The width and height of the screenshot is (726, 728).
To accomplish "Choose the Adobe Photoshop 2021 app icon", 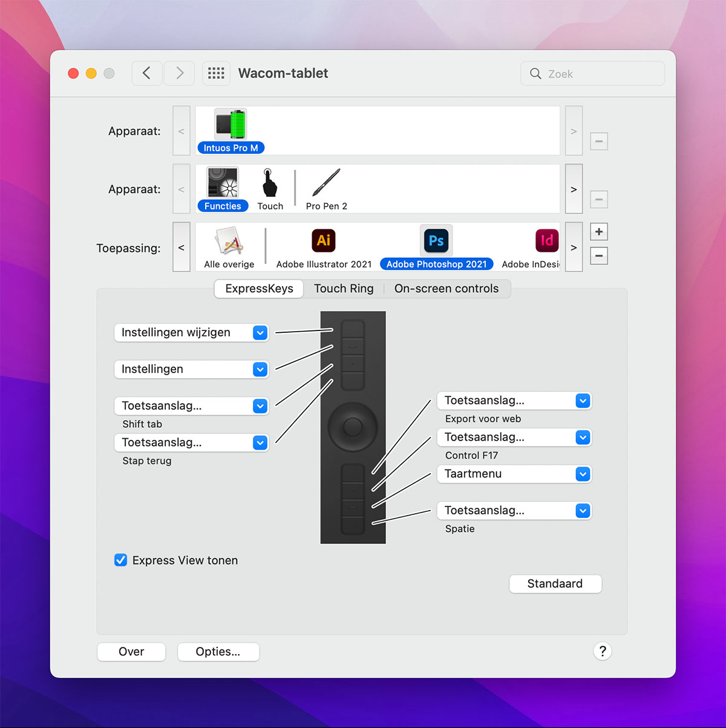I will click(436, 241).
